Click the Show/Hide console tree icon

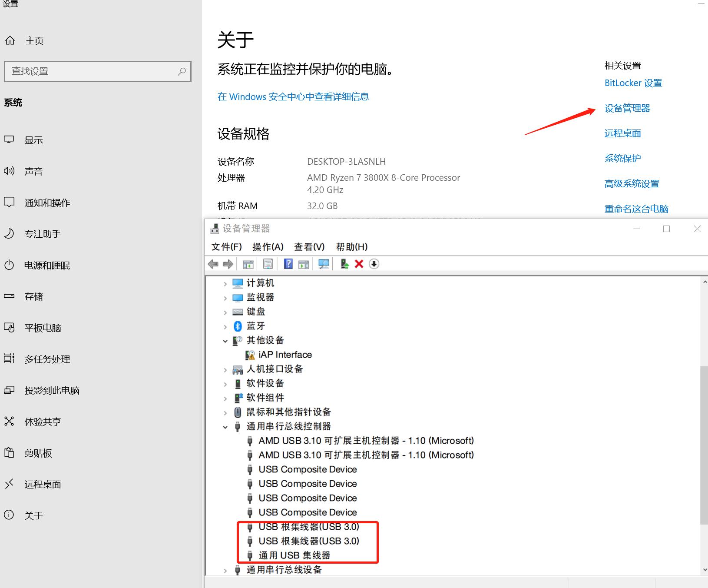click(248, 264)
